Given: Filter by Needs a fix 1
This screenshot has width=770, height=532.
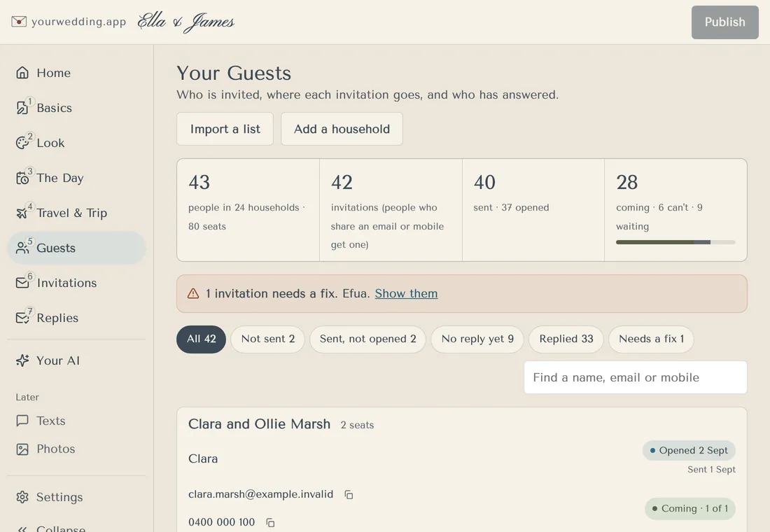Looking at the screenshot, I should [x=651, y=339].
